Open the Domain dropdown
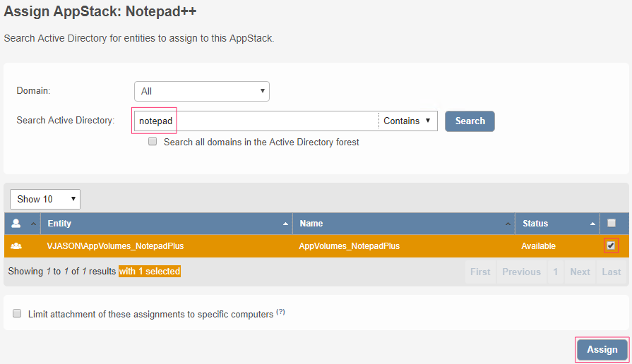The height and width of the screenshot is (364, 632). point(201,91)
